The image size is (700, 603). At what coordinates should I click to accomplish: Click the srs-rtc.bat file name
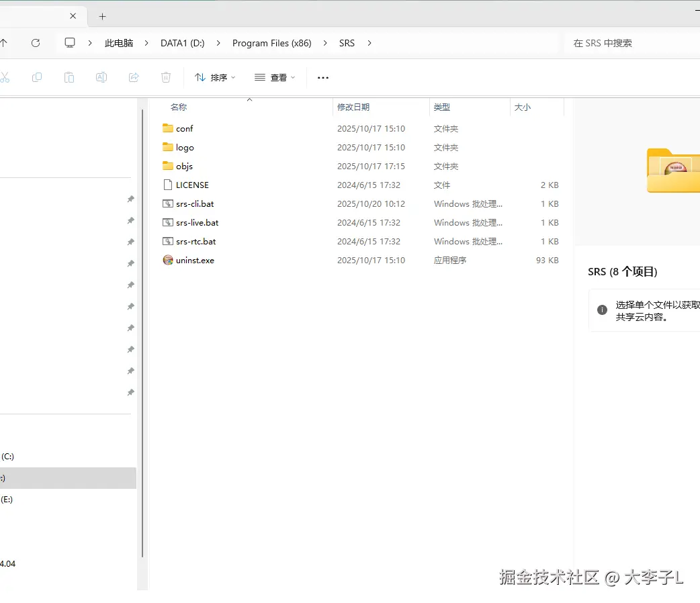[x=196, y=241]
